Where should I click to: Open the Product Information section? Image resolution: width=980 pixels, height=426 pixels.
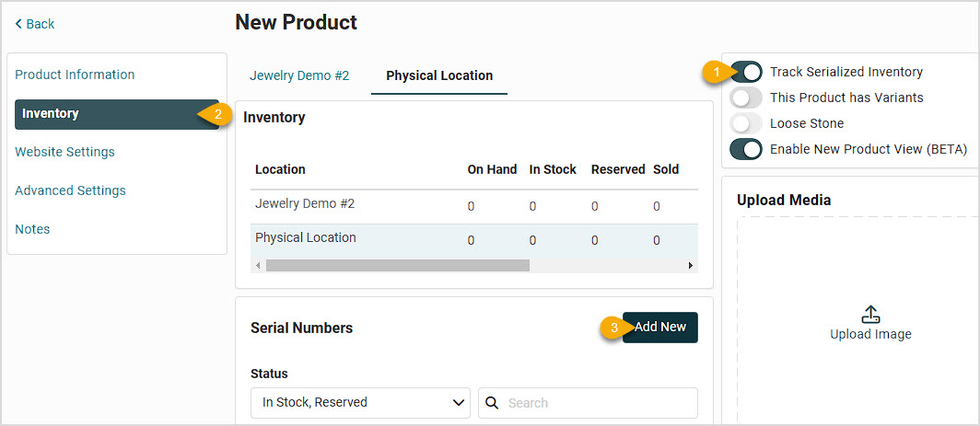[x=75, y=75]
